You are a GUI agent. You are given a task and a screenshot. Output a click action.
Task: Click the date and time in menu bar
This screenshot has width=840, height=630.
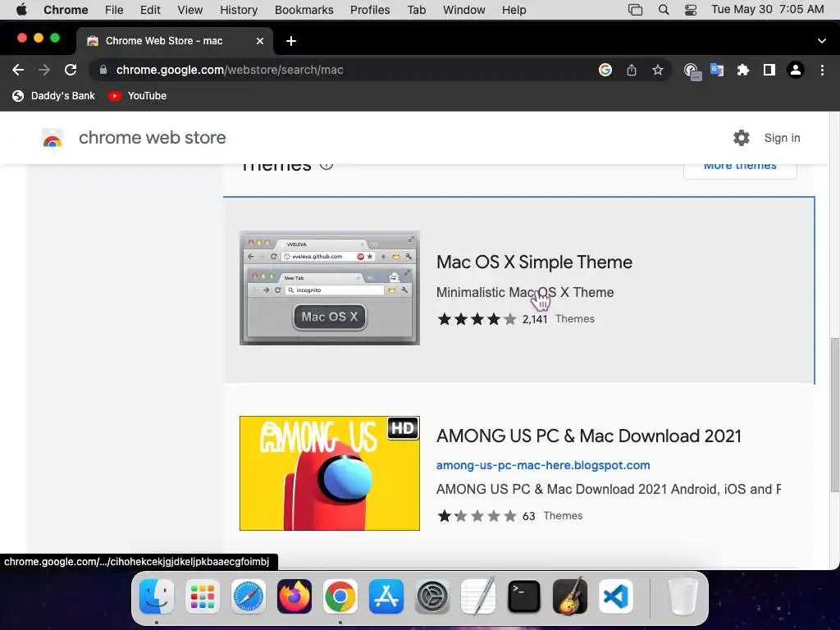pyautogui.click(x=767, y=10)
